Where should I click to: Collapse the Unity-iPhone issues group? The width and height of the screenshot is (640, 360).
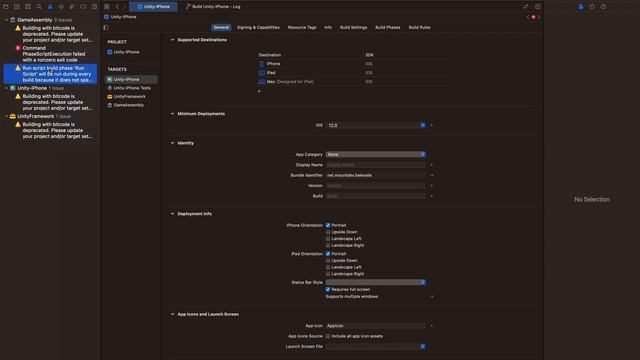pyautogui.click(x=7, y=88)
